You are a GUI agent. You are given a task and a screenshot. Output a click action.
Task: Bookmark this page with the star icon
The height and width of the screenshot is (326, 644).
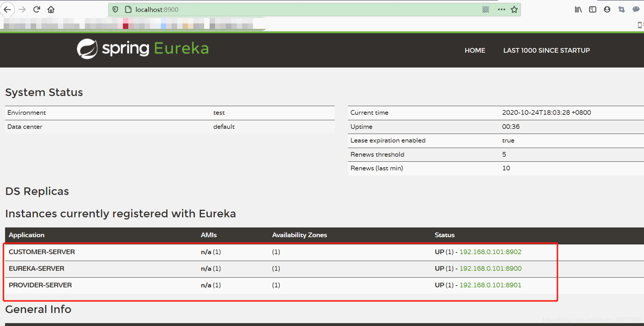click(x=514, y=9)
